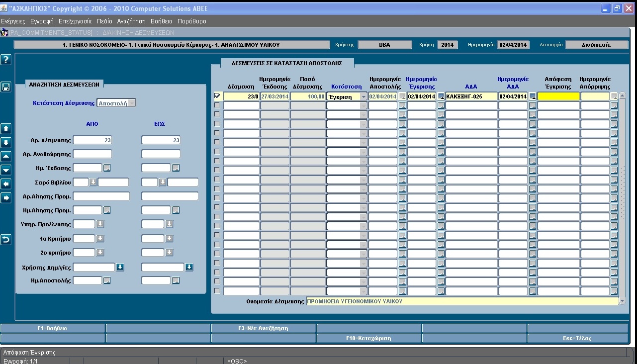
Task: Click the left arrow sidebar icon
Action: (6, 184)
